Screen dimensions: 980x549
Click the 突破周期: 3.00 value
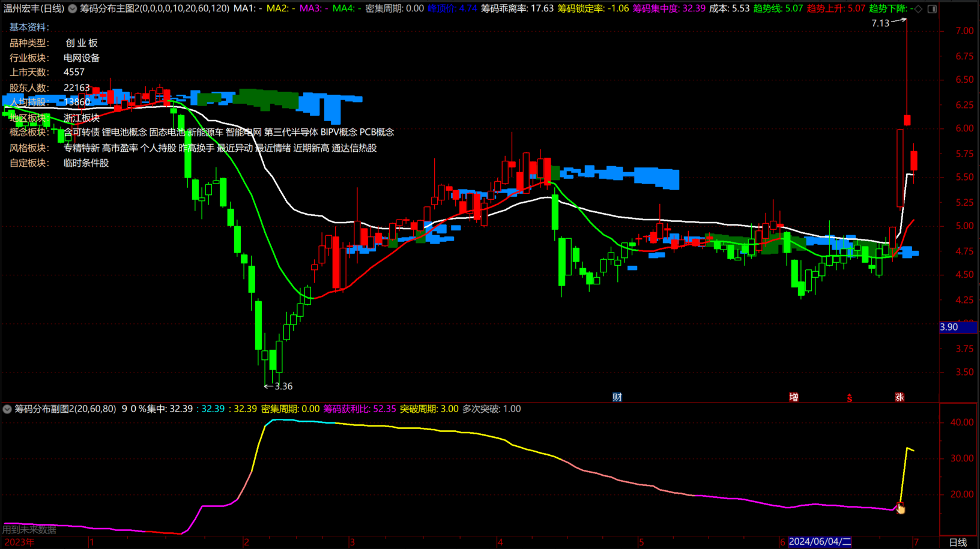pyautogui.click(x=429, y=409)
